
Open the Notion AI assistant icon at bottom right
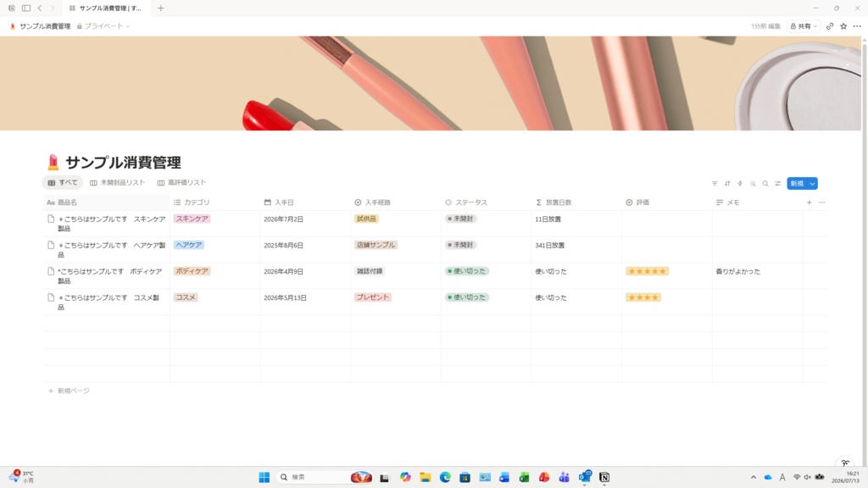click(845, 463)
